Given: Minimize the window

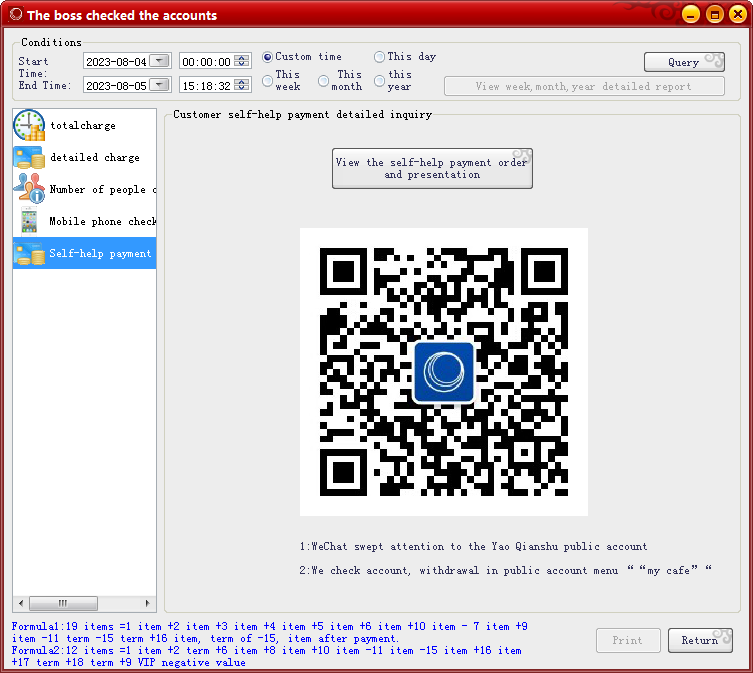Looking at the screenshot, I should tap(691, 14).
